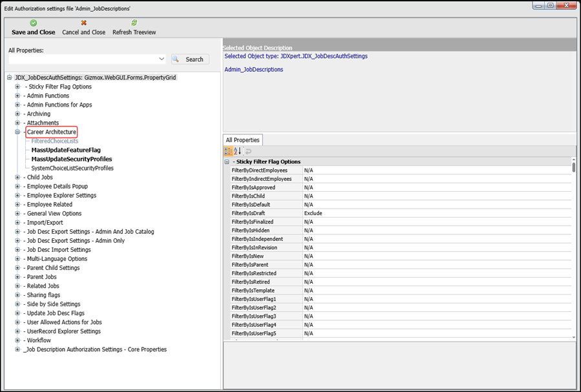Expand the Admin Functions for Apps node
Screen dimensions: 581x392
click(17, 105)
